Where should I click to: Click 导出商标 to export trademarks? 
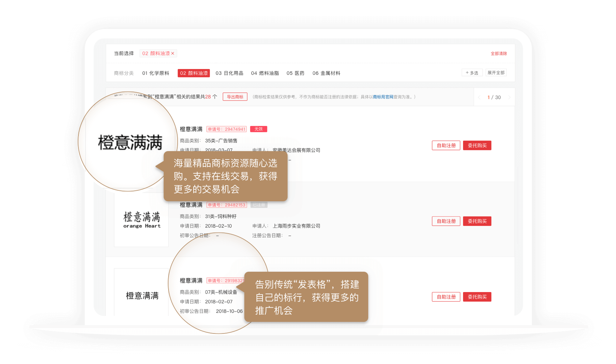click(x=235, y=97)
